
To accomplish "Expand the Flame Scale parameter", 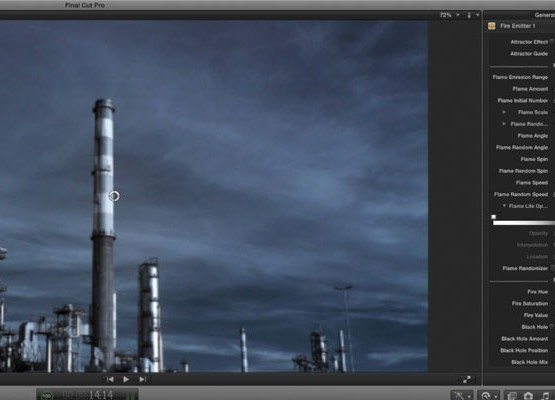I will [504, 112].
